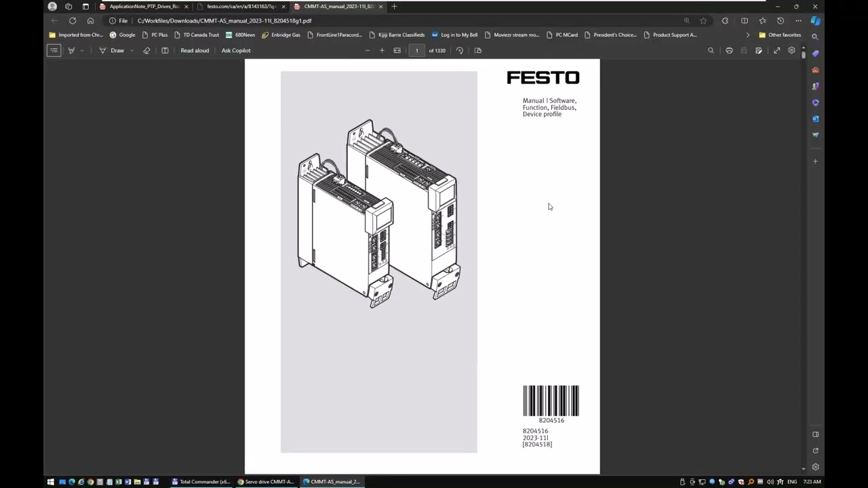Switch page view layout icon
Viewport: 868px width, 488px height.
coord(478,50)
